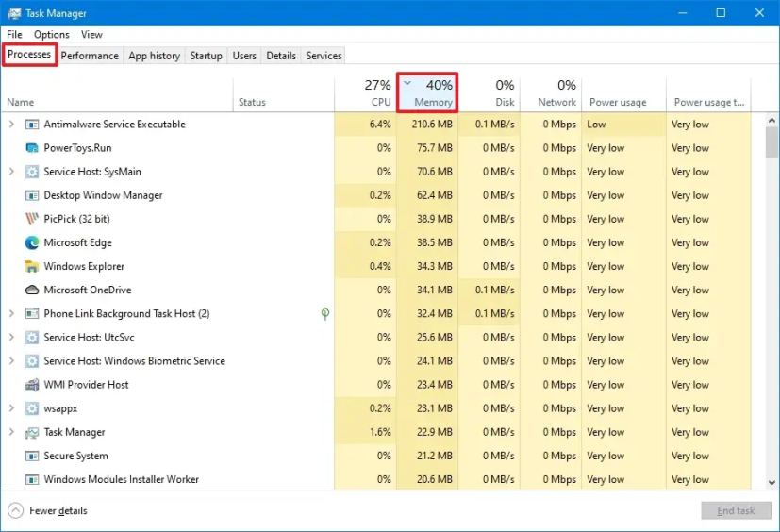Click the Secure System process icon
The height and width of the screenshot is (532, 780).
pos(32,456)
